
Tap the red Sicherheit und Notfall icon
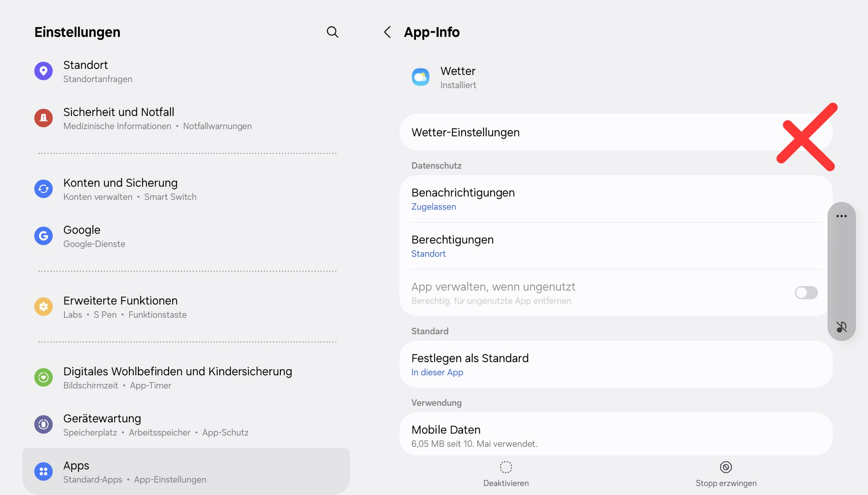pos(43,118)
